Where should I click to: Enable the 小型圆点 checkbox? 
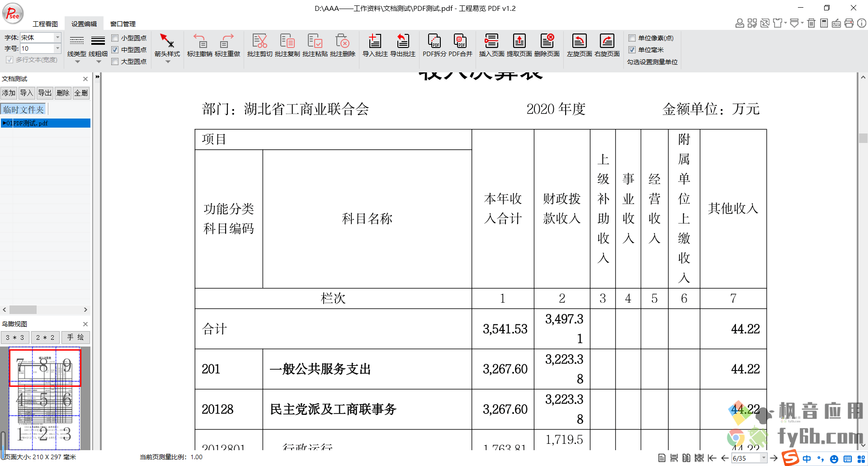(115, 38)
